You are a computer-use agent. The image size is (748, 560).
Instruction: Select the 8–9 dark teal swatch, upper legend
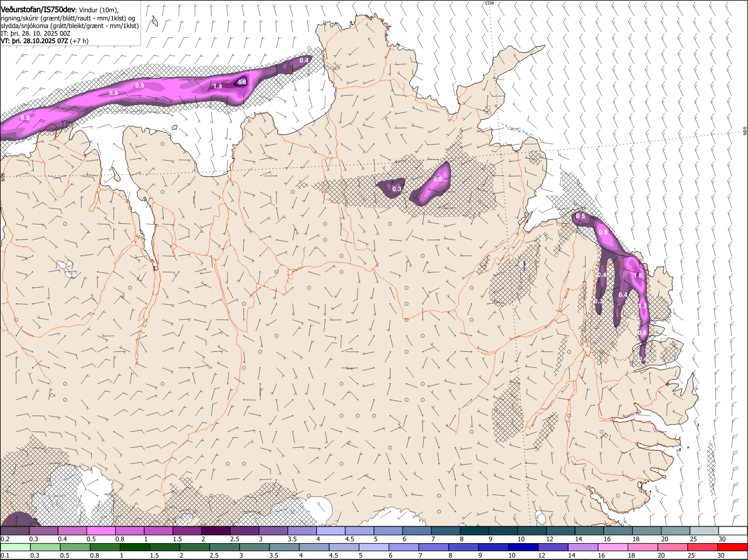pos(475,531)
